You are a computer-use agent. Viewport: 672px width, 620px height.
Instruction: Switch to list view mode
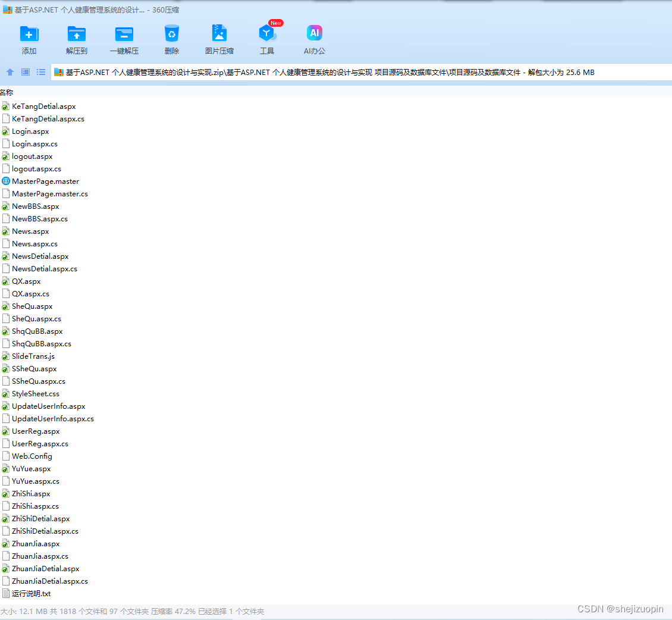[x=41, y=72]
